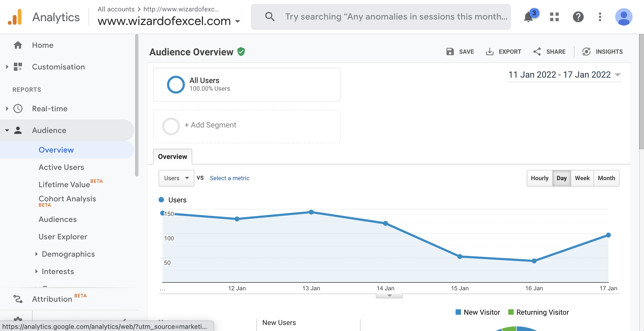
Task: Click the Attribution path icon
Action: tap(18, 299)
